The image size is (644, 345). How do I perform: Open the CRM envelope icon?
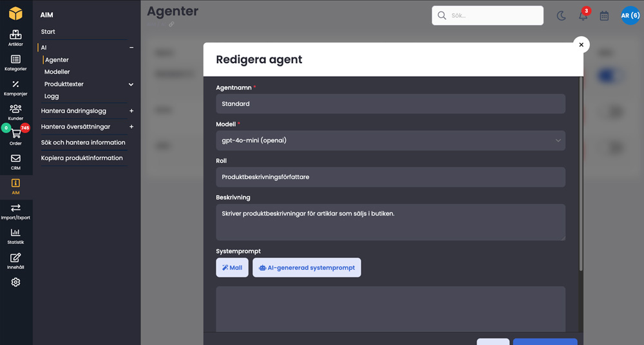(x=15, y=162)
